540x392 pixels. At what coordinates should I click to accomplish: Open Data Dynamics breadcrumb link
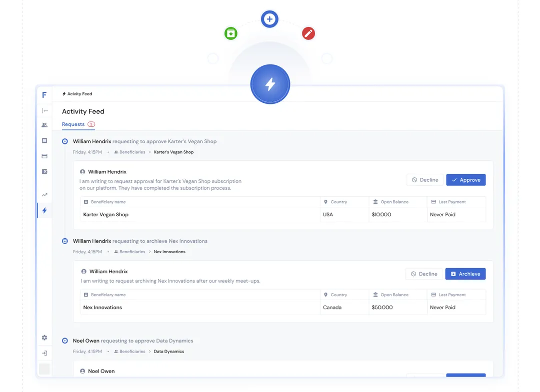pos(169,352)
